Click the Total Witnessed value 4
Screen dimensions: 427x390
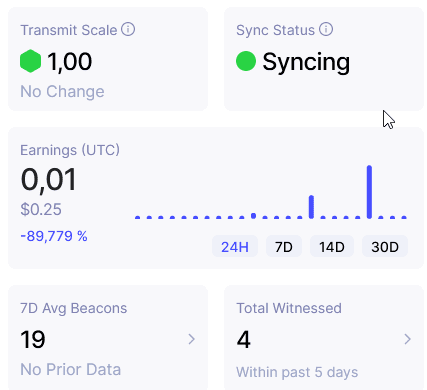(244, 340)
